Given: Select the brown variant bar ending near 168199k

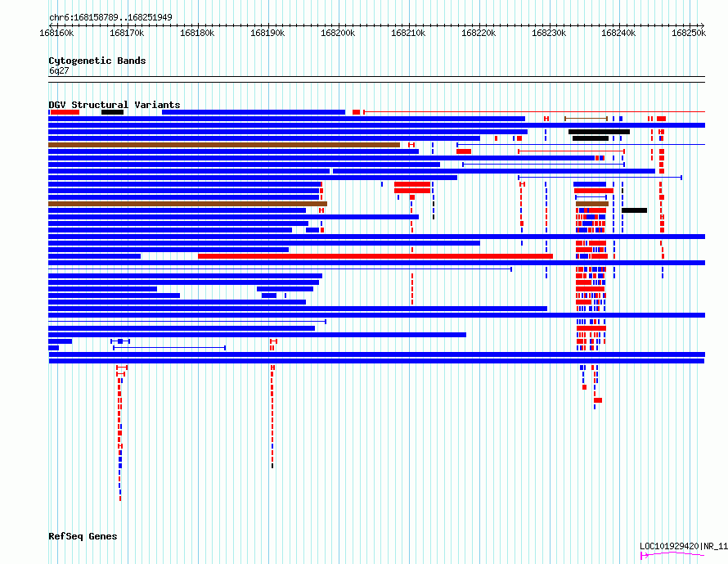Looking at the screenshot, I should click(188, 204).
